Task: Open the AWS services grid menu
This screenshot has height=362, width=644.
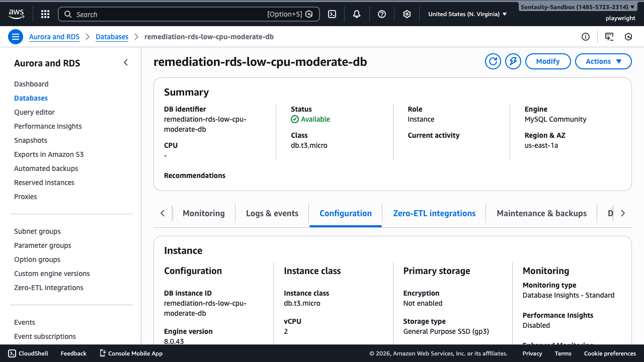Action: click(45, 14)
